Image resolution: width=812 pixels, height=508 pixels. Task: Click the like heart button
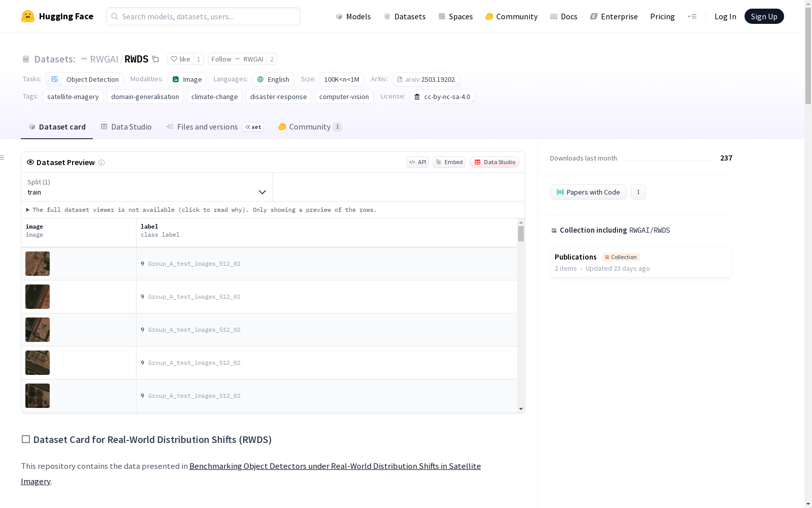pyautogui.click(x=180, y=59)
